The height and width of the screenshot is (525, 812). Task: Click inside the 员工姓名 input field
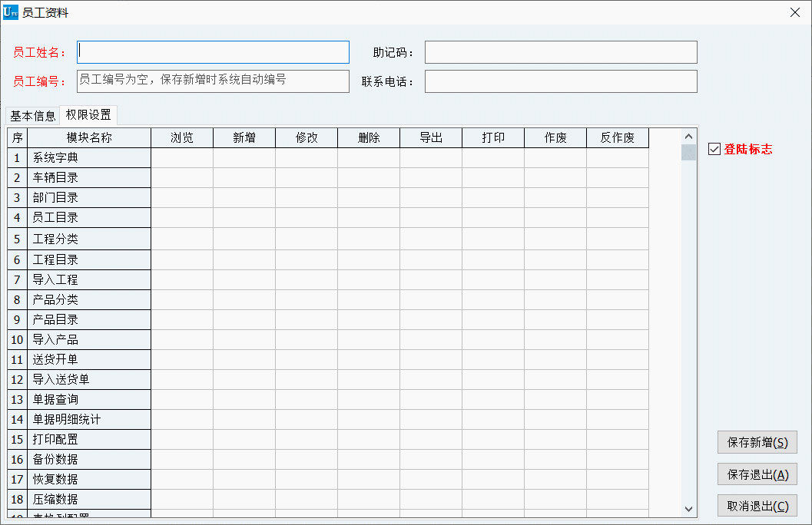pyautogui.click(x=213, y=51)
